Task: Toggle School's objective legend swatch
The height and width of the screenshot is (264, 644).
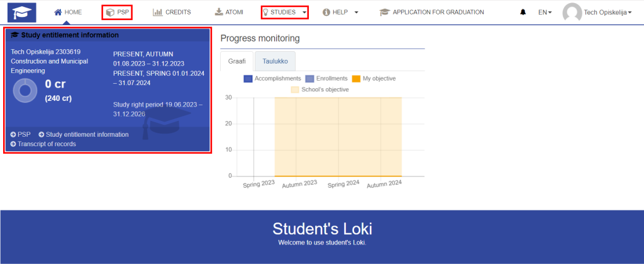Action: coord(296,89)
